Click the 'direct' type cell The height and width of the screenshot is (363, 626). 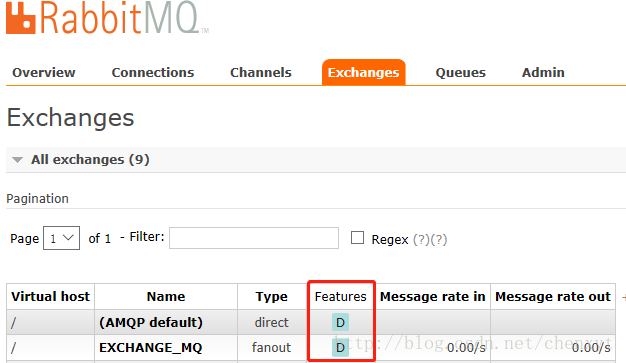pos(271,322)
